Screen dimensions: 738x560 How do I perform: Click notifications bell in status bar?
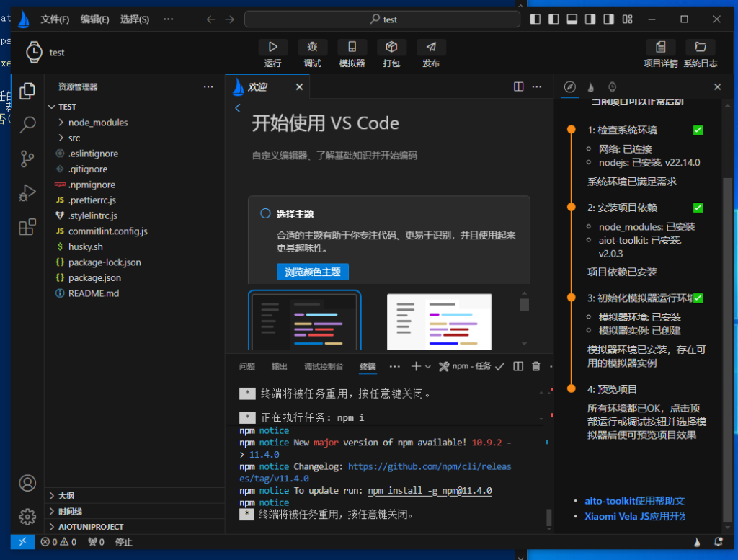tap(719, 542)
